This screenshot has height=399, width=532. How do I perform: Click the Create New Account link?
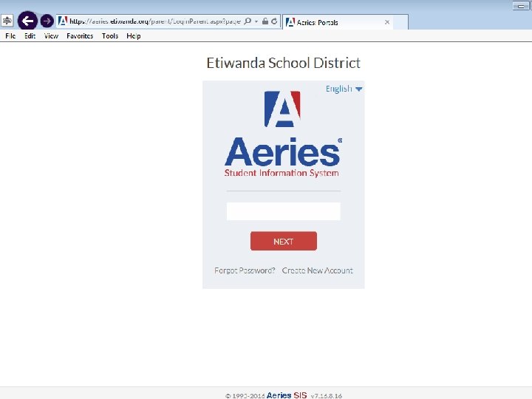(318, 270)
